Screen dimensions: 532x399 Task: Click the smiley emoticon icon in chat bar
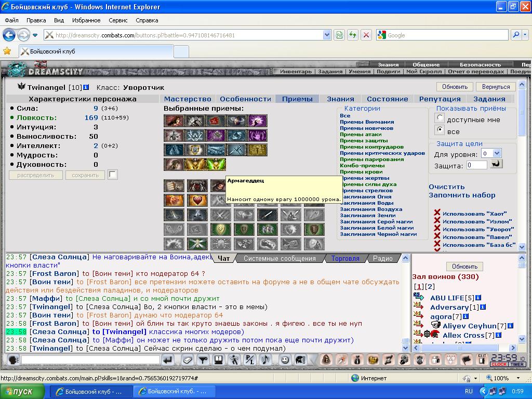tap(285, 360)
